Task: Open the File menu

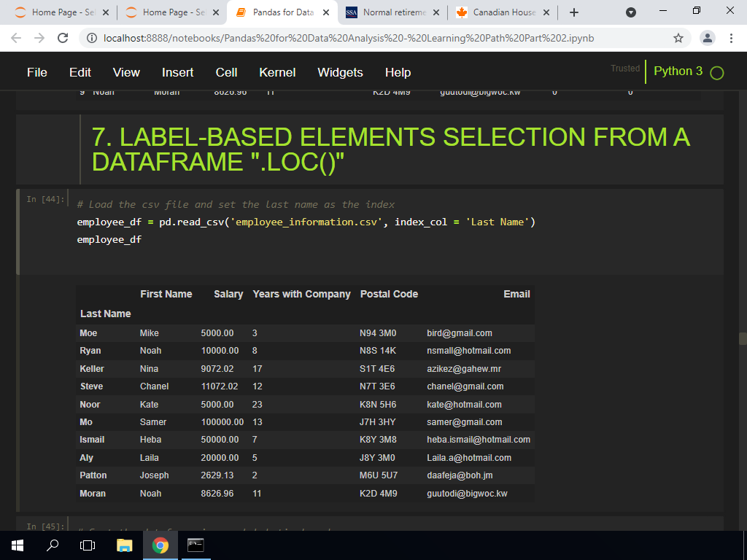Action: (37, 72)
